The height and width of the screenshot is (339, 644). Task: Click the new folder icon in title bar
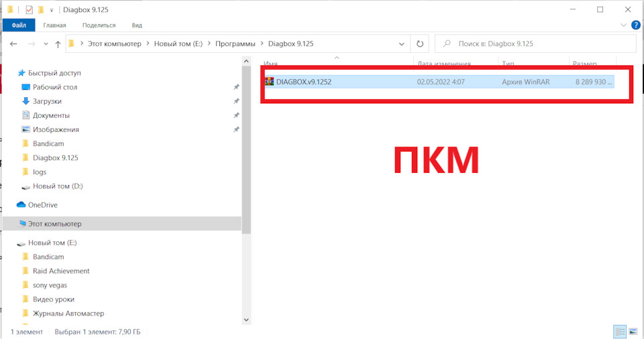click(x=41, y=9)
